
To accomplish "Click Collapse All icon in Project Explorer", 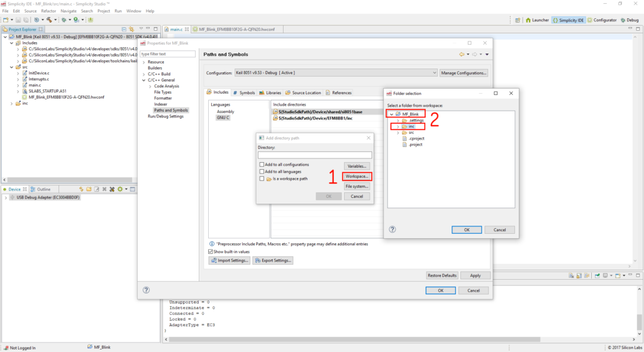I will tap(124, 30).
